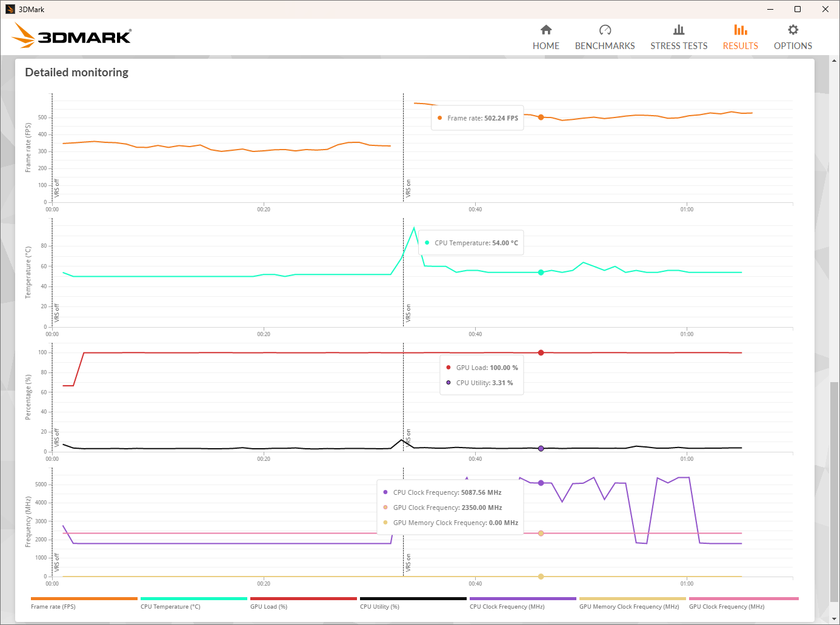840x625 pixels.
Task: Toggle CPU Clock Frequency (MHz) legend entry
Action: point(507,606)
